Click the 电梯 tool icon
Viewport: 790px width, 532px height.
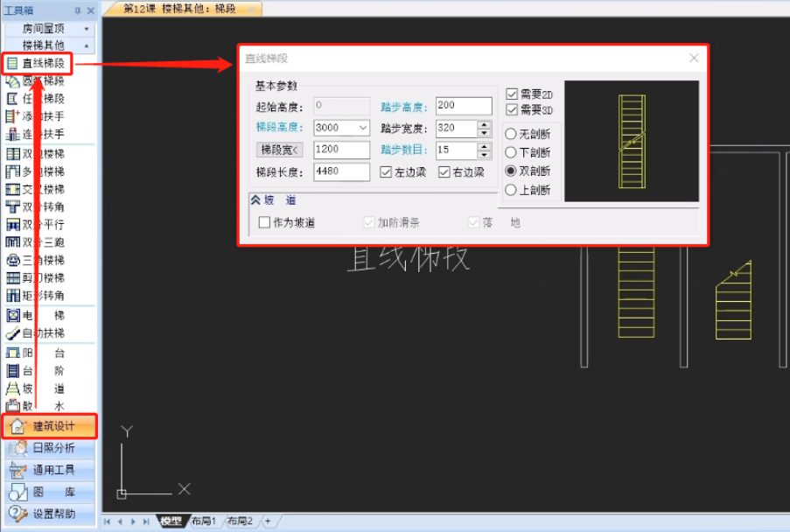pyautogui.click(x=12, y=316)
